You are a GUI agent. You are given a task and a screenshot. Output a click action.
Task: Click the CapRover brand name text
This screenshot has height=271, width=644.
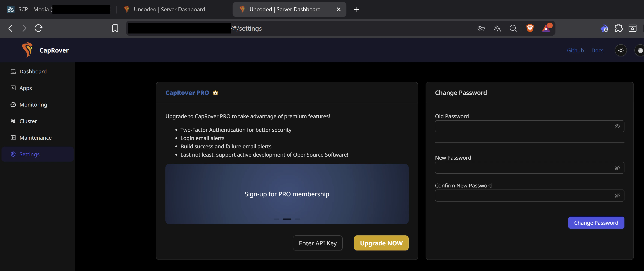54,51
